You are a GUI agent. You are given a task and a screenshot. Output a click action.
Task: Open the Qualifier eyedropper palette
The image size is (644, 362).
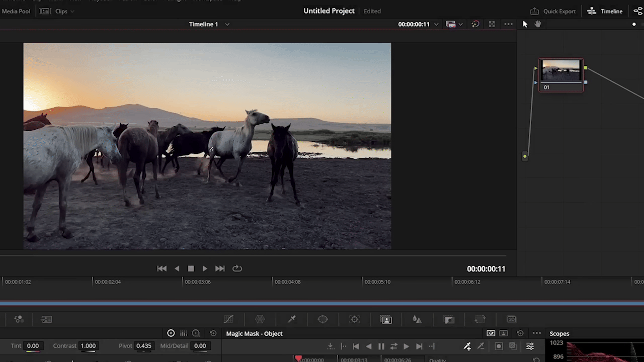[x=291, y=319]
